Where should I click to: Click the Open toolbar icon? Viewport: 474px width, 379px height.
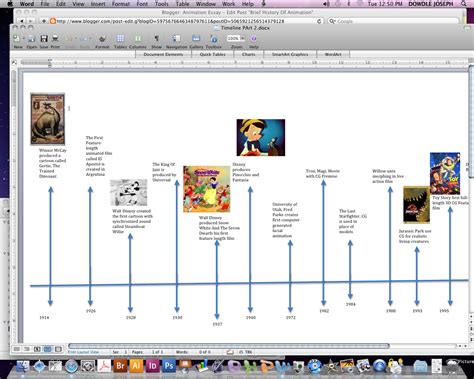[32, 39]
